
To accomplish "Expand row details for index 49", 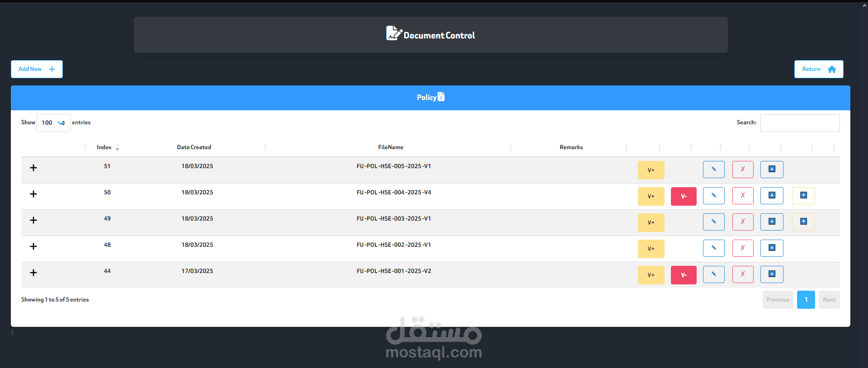I will click(x=33, y=220).
